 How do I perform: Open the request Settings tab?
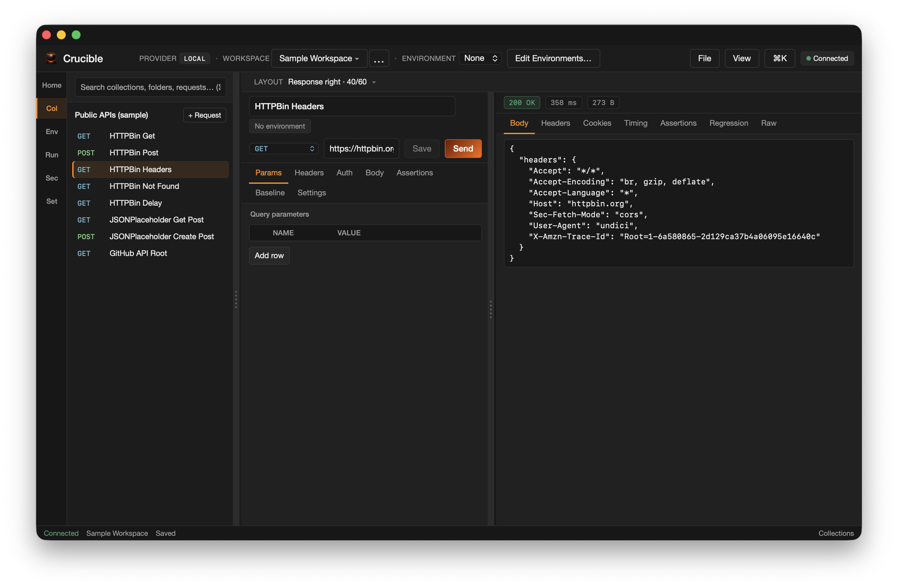(x=311, y=193)
